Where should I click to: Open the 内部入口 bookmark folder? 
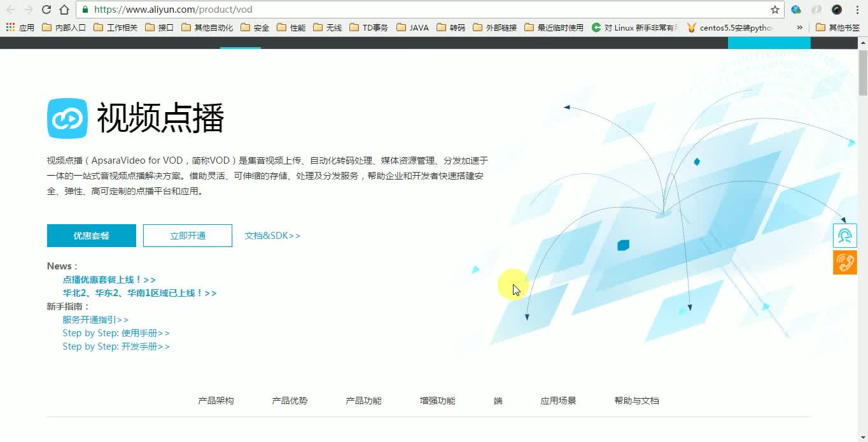pos(64,27)
